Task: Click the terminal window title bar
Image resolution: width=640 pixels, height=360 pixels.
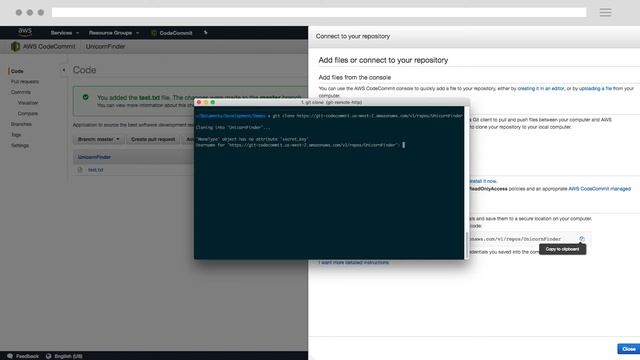Action: [x=331, y=102]
